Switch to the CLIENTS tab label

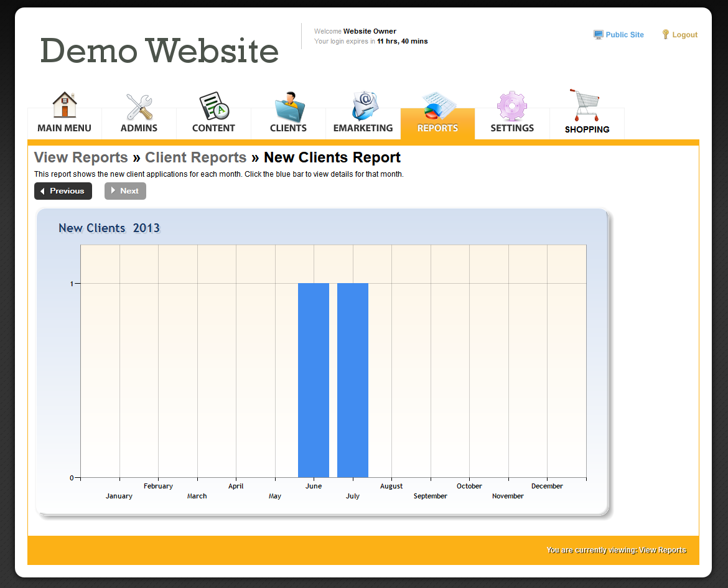tap(288, 128)
